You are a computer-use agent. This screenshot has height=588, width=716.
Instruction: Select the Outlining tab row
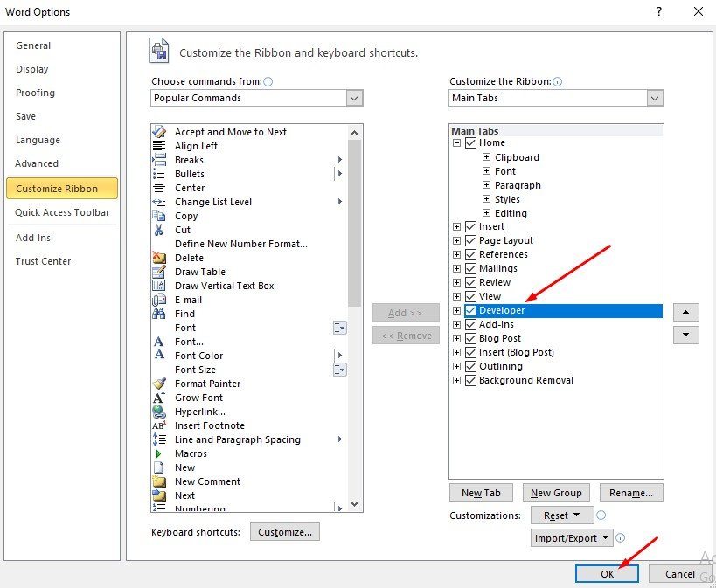point(557,366)
